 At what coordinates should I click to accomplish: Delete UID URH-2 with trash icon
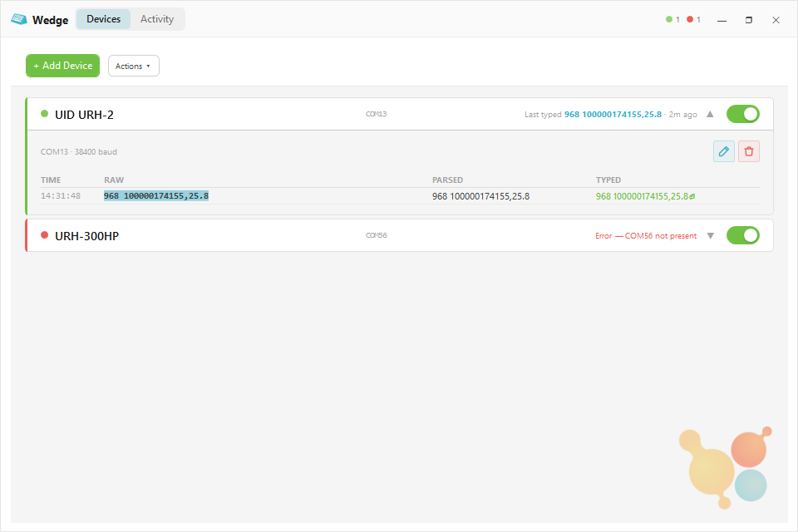click(749, 151)
